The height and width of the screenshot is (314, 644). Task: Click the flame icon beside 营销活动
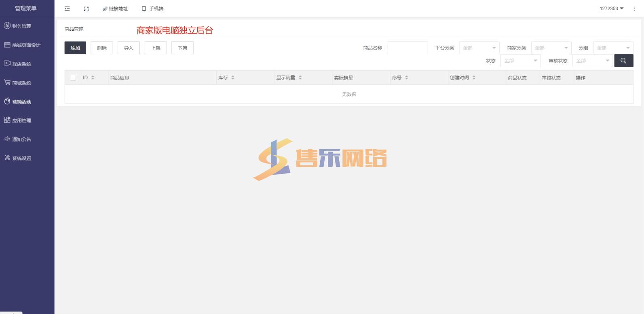coord(7,101)
